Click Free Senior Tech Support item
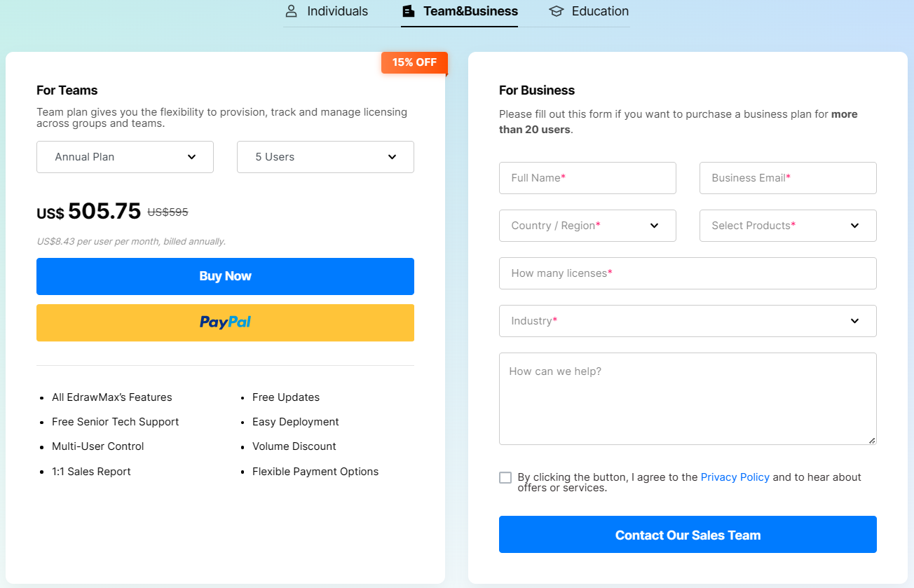This screenshot has height=588, width=914. [115, 422]
